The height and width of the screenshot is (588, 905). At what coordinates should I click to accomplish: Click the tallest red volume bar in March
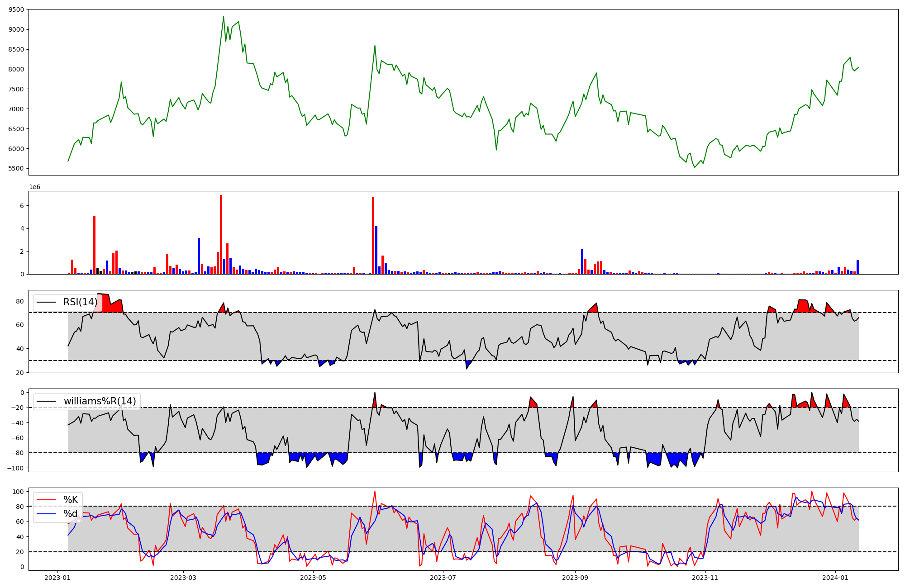coord(221,234)
